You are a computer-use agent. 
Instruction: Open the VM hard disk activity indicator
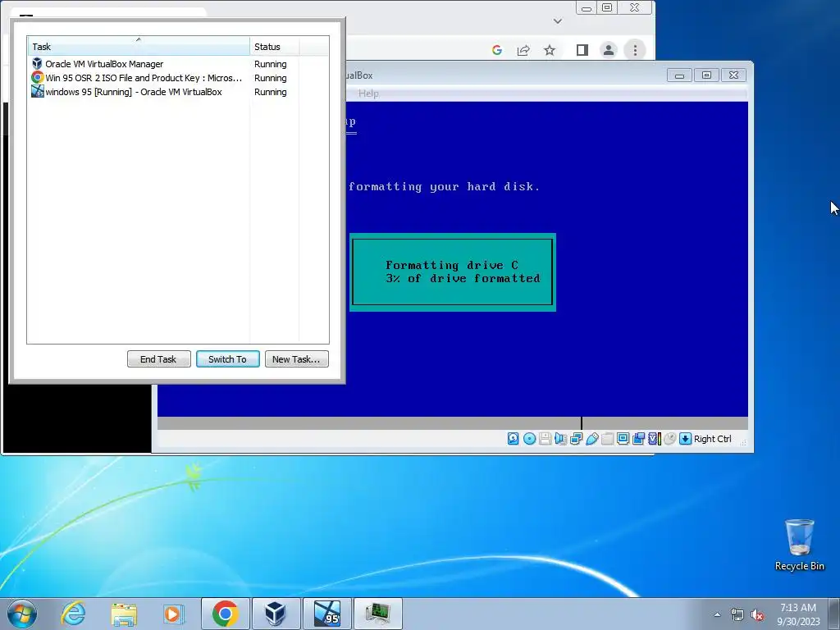(514, 439)
